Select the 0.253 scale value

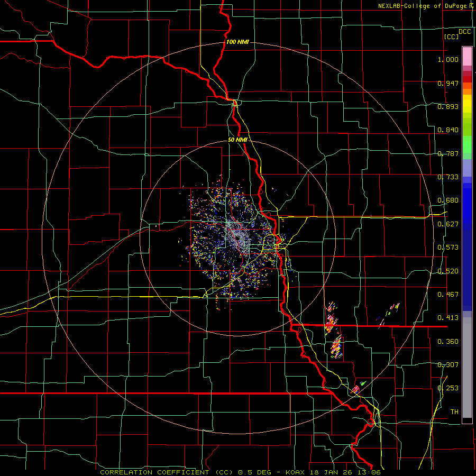(448, 388)
